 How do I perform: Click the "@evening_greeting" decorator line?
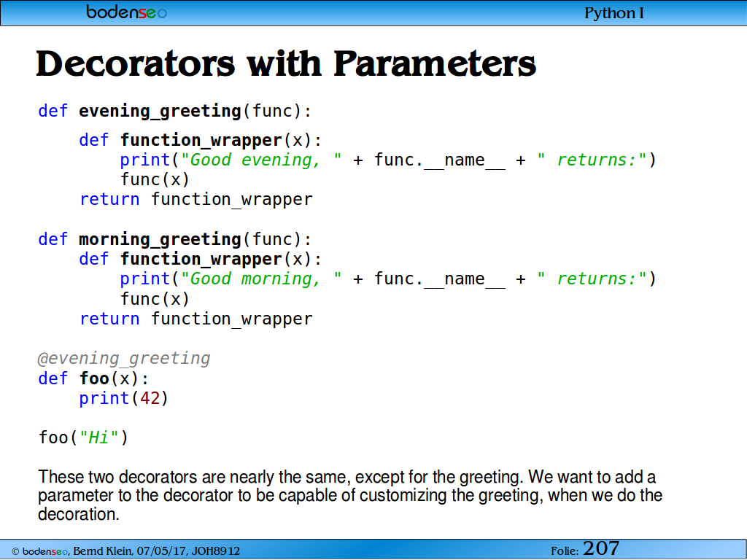124,359
